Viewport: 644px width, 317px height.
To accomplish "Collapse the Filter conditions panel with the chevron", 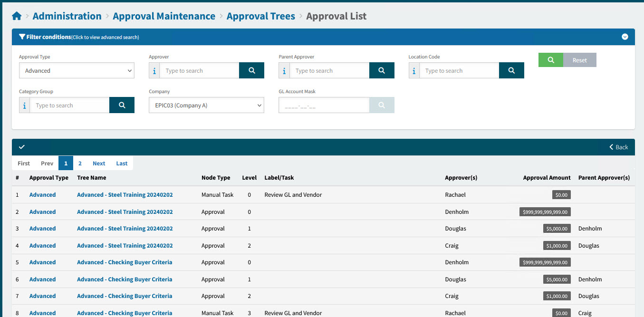I will coord(625,37).
